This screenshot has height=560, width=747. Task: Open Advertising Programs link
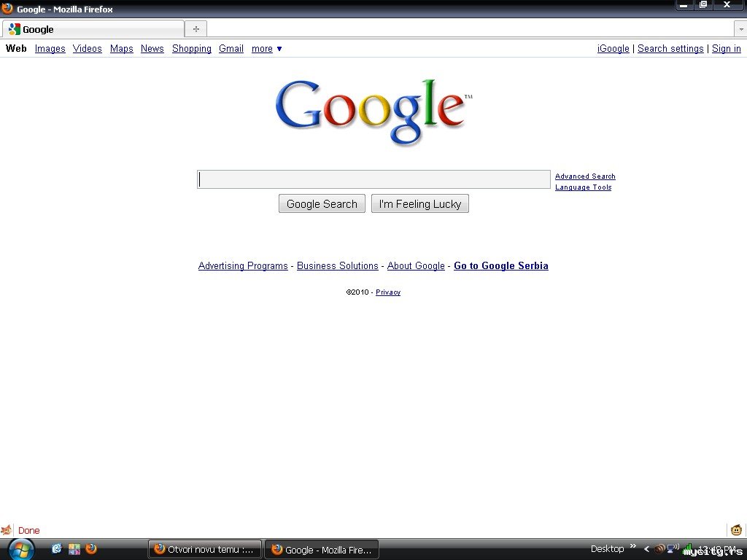coord(243,265)
